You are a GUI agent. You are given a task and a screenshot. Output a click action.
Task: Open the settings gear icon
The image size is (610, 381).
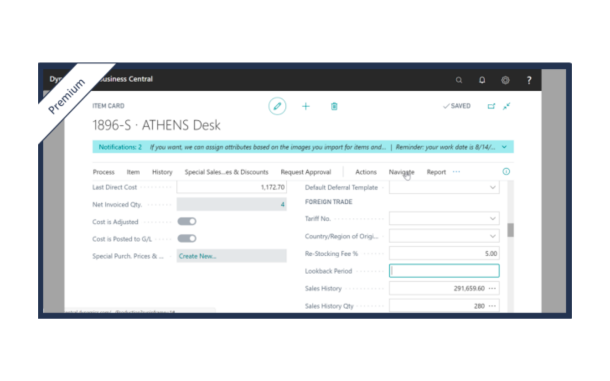pyautogui.click(x=505, y=80)
